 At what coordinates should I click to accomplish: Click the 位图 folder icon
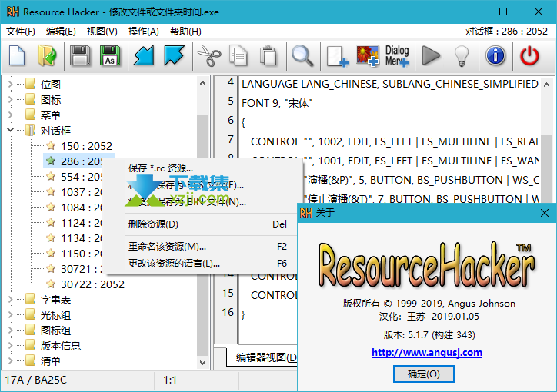click(x=31, y=84)
